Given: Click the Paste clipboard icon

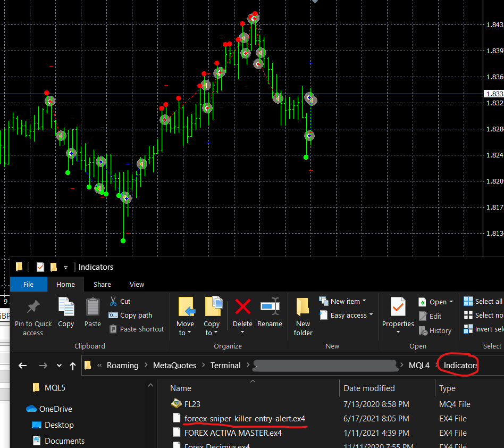Looking at the screenshot, I should (x=93, y=306).
